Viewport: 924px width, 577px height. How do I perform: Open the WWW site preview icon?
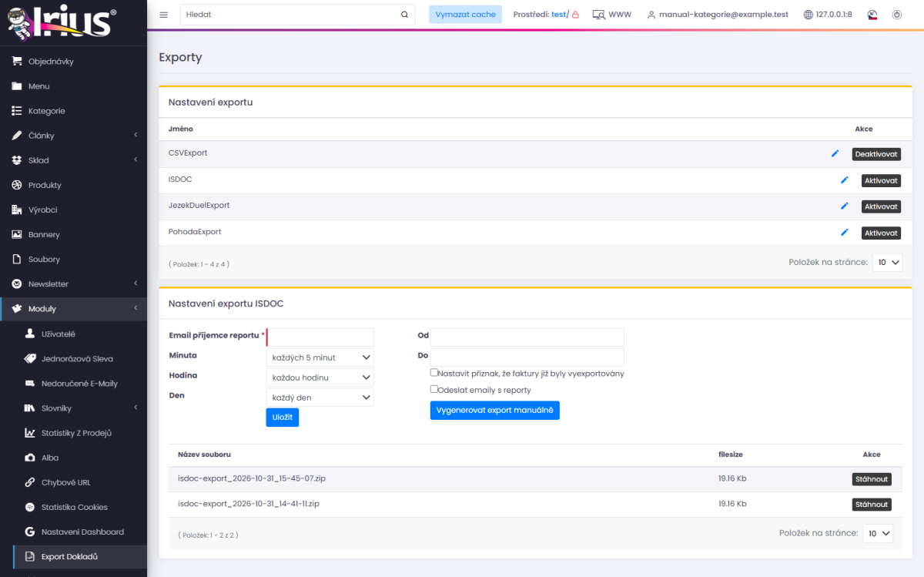598,15
